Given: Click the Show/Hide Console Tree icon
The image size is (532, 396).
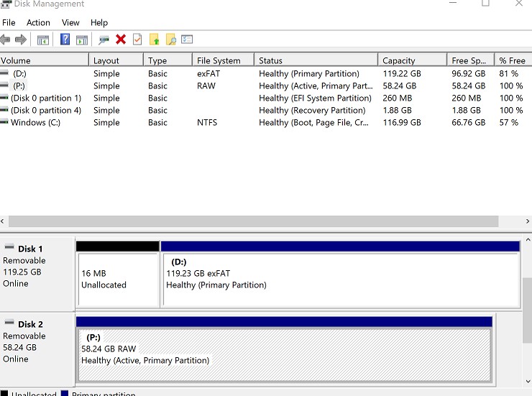Looking at the screenshot, I should (43, 40).
